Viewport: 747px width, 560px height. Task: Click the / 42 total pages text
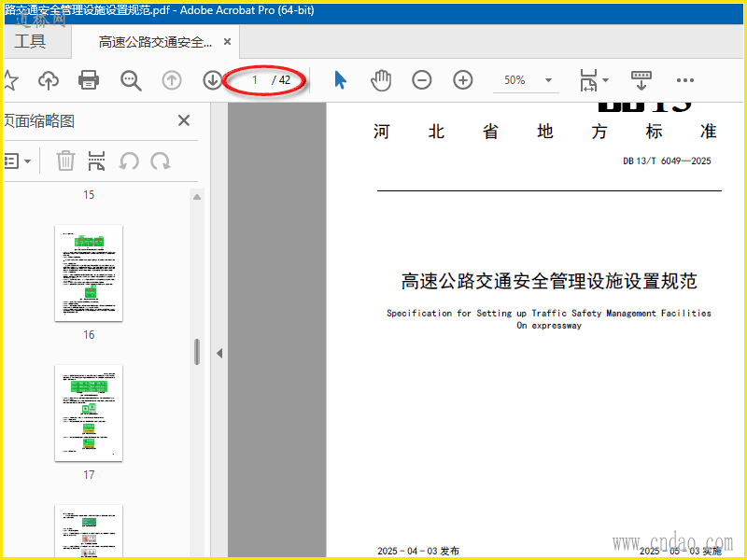click(281, 80)
